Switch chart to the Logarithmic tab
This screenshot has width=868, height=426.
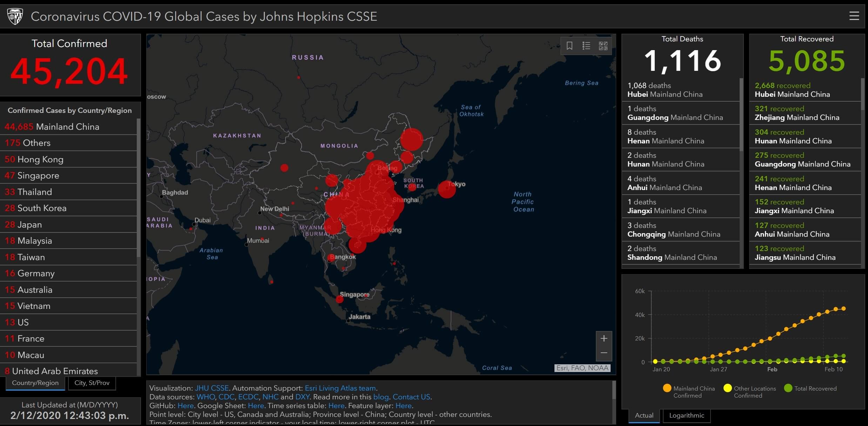[686, 415]
